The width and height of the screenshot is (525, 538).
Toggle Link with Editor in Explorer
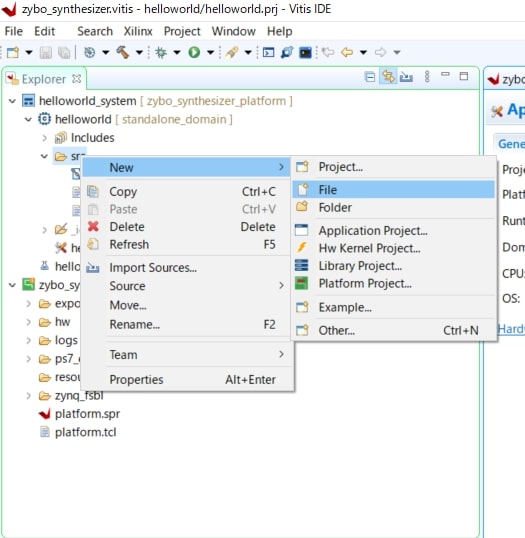[x=388, y=77]
